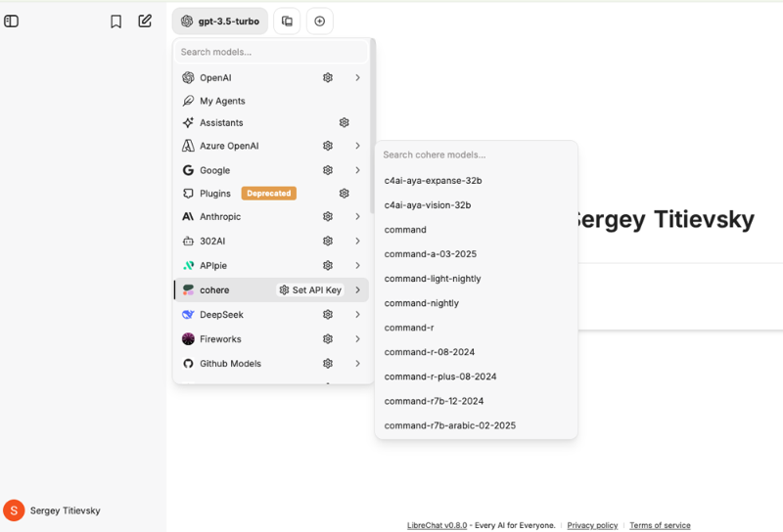Open bookmarks icon in sidebar header

pyautogui.click(x=115, y=22)
